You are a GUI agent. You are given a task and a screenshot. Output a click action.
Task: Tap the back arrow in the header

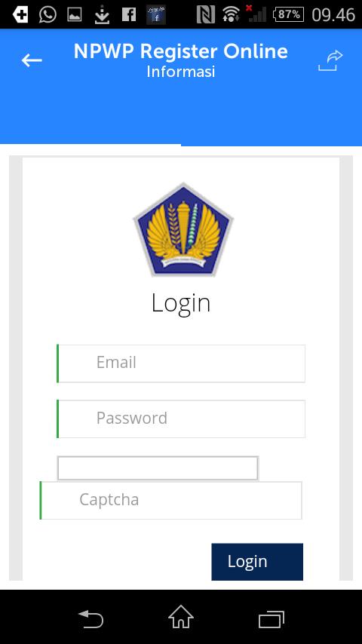coord(32,61)
